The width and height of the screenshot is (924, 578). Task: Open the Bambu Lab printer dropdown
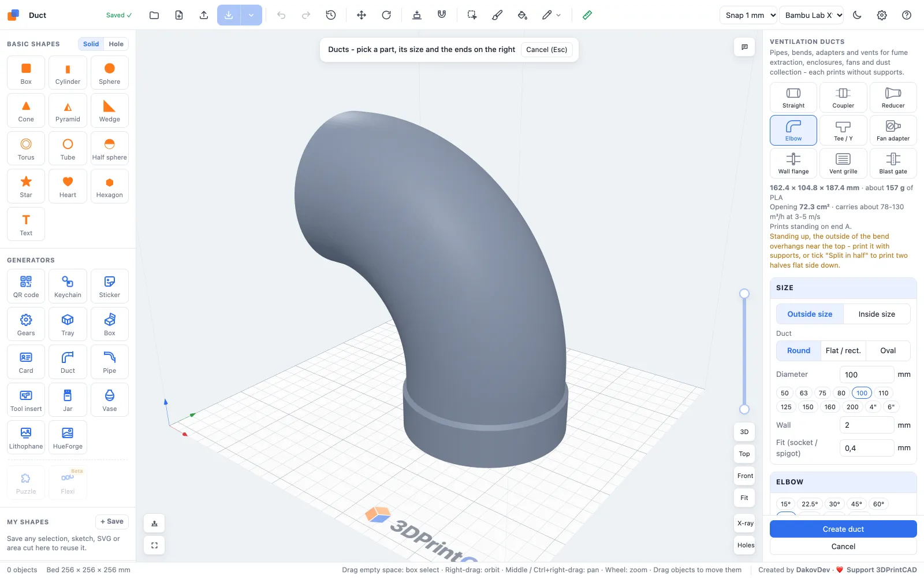811,15
